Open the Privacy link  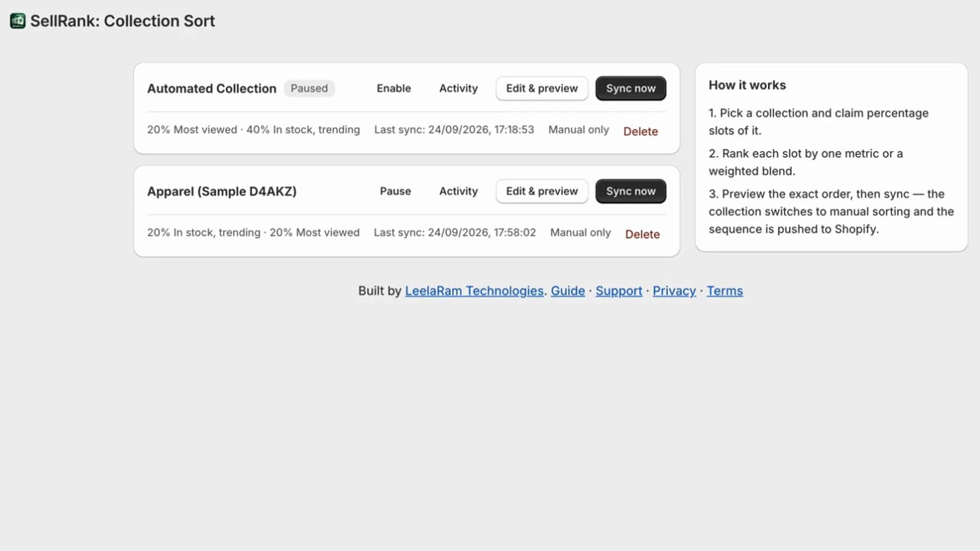tap(674, 291)
